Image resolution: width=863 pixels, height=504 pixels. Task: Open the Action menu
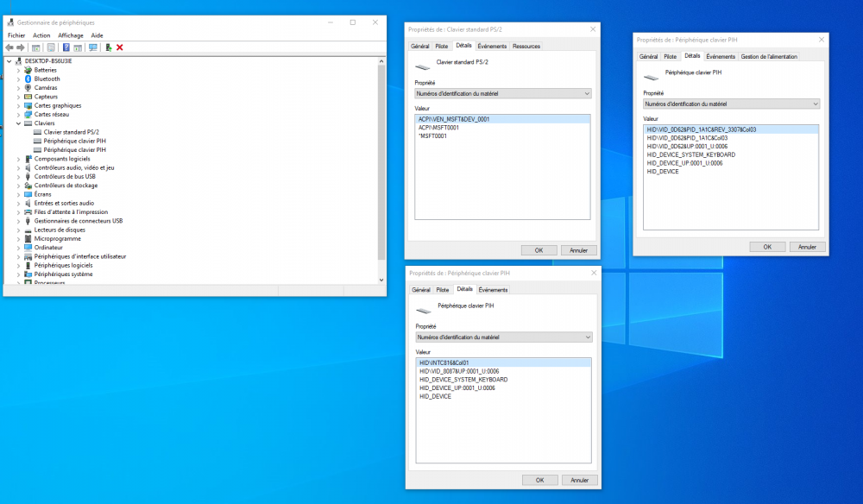pyautogui.click(x=41, y=35)
